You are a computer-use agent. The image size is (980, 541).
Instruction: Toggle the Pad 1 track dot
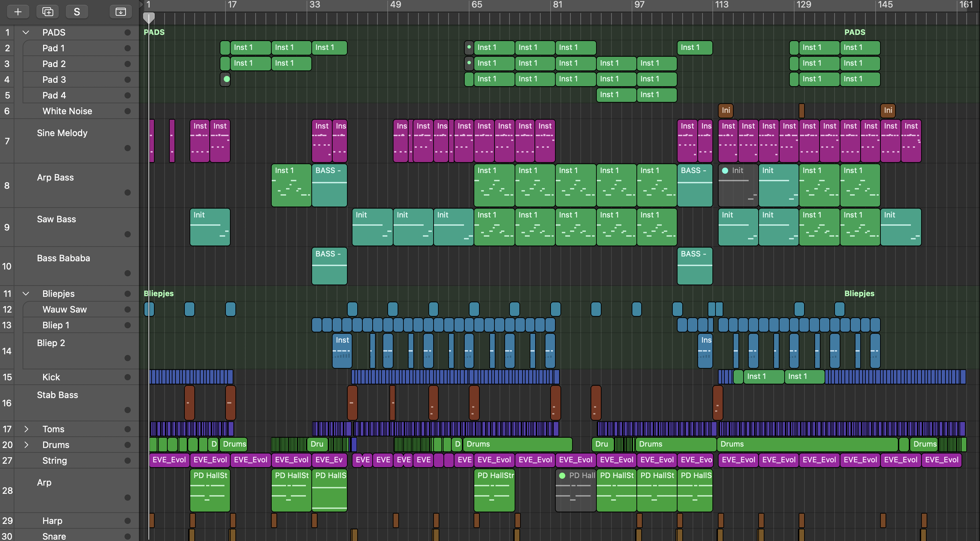pos(127,48)
